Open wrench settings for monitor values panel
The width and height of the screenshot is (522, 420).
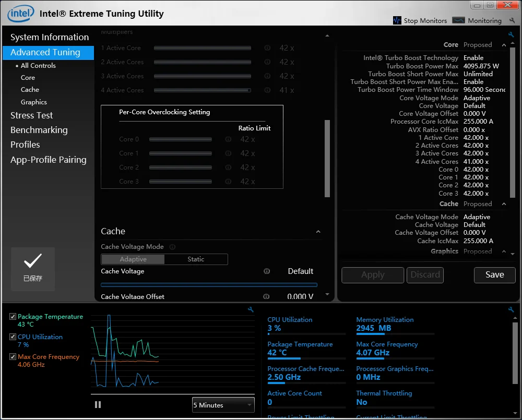(511, 309)
